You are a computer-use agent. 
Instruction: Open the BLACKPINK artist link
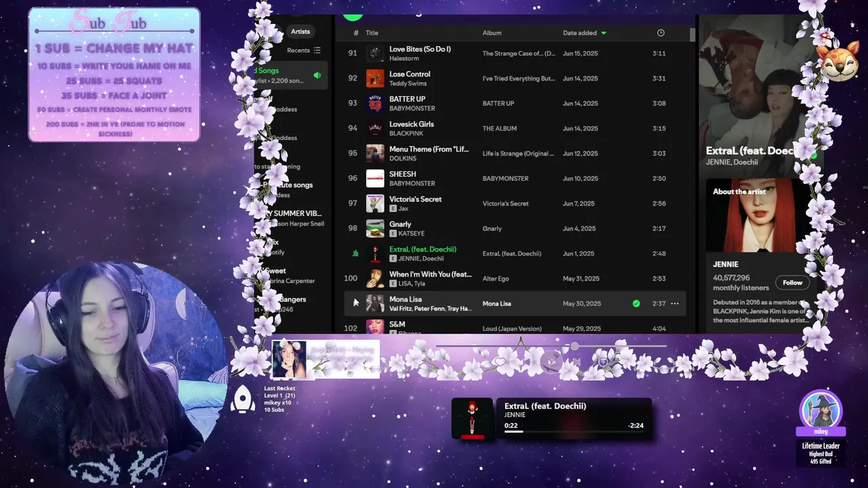tap(406, 134)
